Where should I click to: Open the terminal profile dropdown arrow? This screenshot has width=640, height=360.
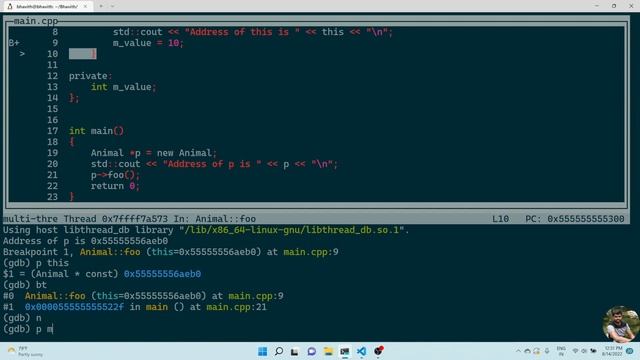tap(113, 6)
